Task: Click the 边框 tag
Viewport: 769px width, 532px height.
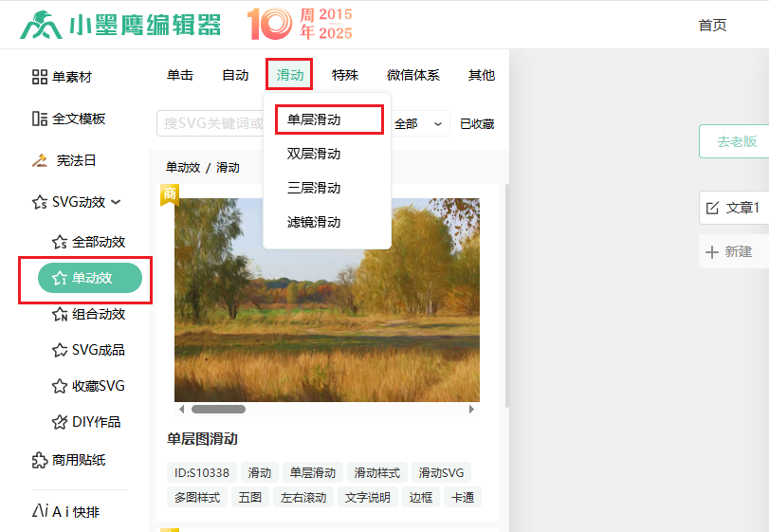Action: point(421,497)
